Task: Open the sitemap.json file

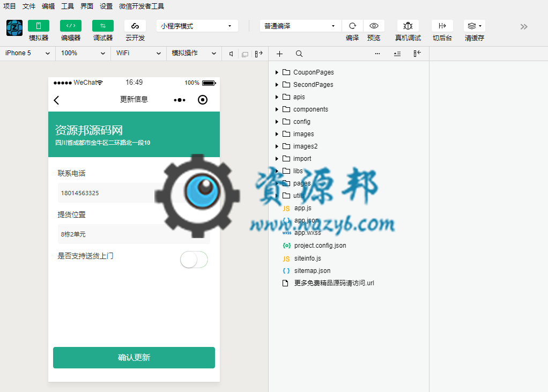Action: [312, 271]
